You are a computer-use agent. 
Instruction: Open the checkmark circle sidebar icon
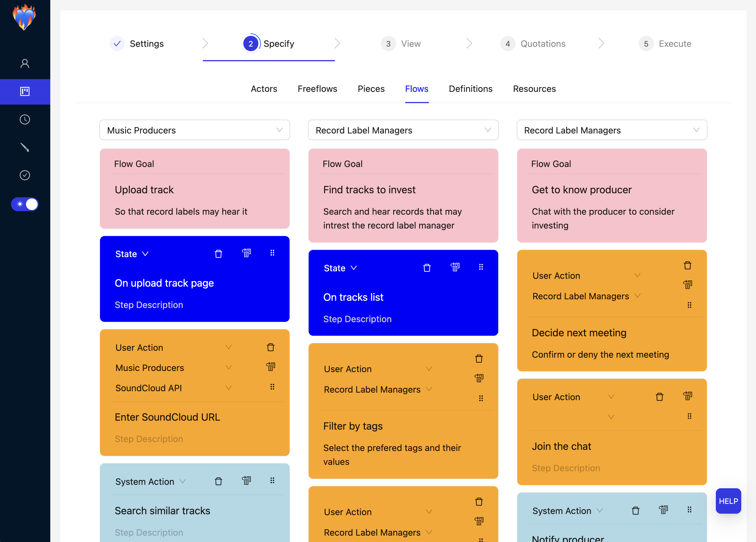(x=25, y=175)
